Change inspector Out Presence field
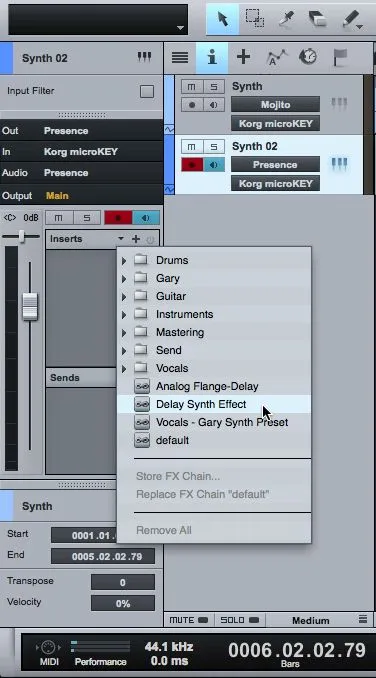 (x=81, y=131)
